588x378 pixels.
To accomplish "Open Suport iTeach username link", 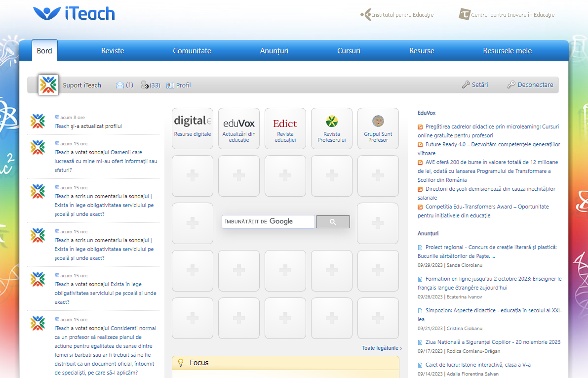I will click(x=82, y=85).
